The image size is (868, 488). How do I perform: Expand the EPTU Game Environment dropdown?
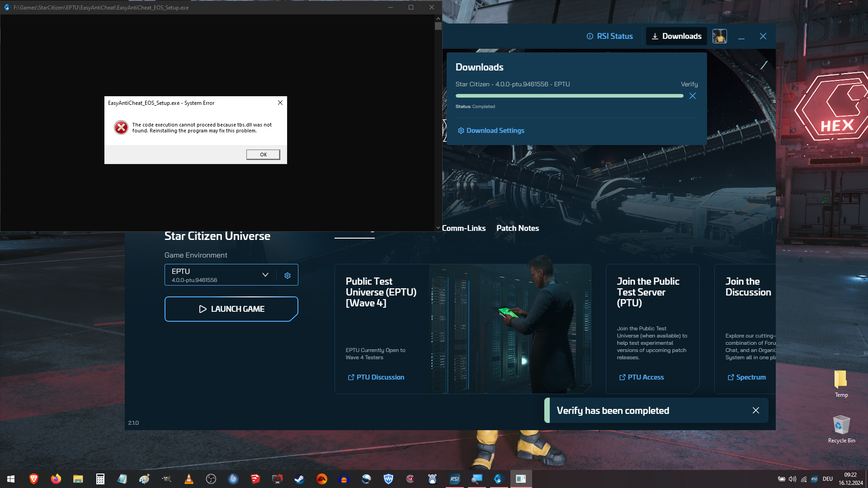pos(265,275)
